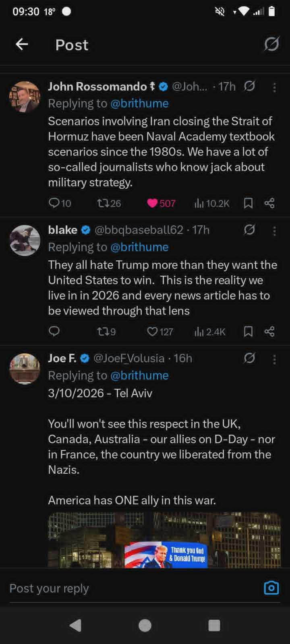Reply to John Rossomando's post
The image size is (290, 644).
(54, 203)
